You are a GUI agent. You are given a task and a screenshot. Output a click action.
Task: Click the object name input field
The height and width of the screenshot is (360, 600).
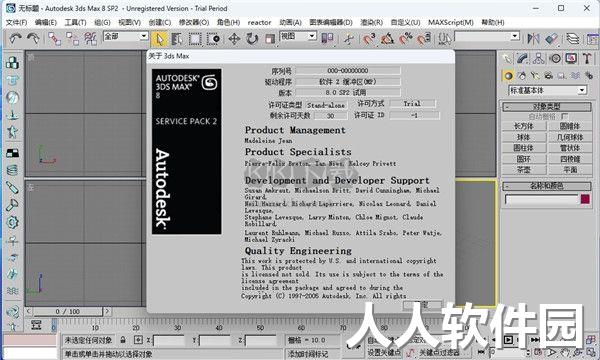pos(541,199)
